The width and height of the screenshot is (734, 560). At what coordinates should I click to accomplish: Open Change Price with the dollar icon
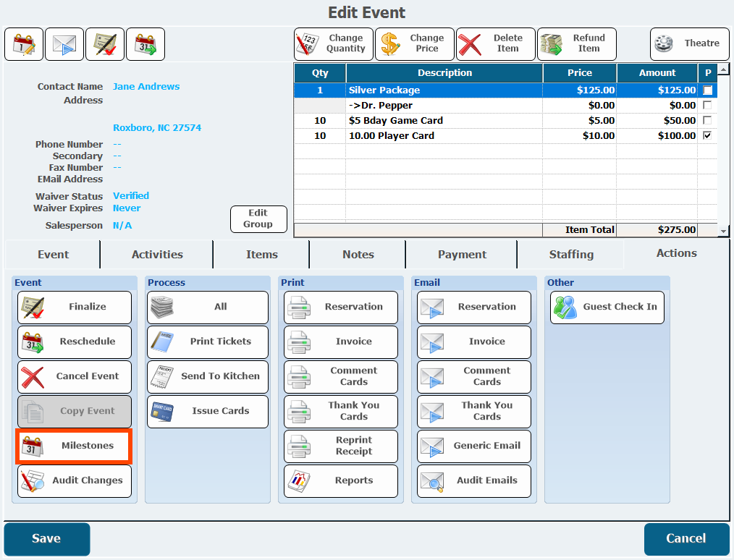[415, 44]
